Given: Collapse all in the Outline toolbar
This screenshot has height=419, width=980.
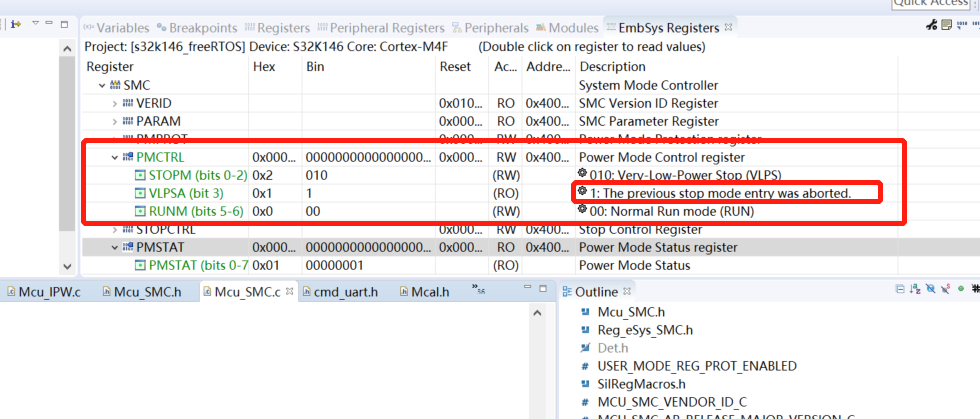Looking at the screenshot, I should (x=900, y=290).
